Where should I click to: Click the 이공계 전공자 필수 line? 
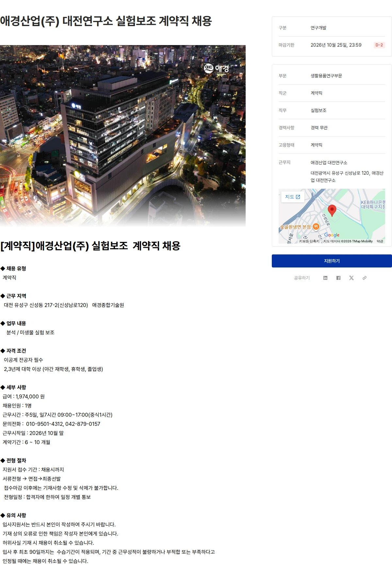(x=24, y=360)
